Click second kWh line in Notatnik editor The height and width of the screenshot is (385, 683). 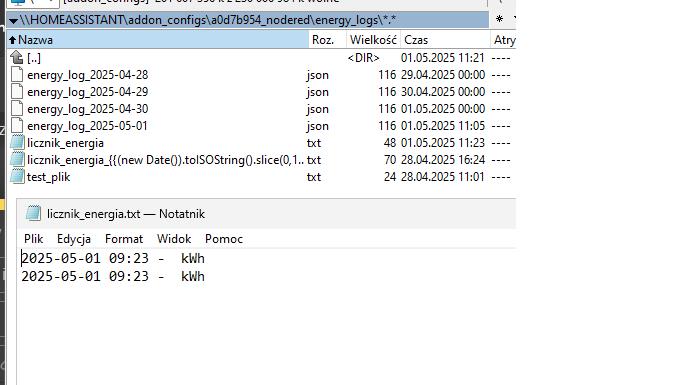tap(113, 276)
